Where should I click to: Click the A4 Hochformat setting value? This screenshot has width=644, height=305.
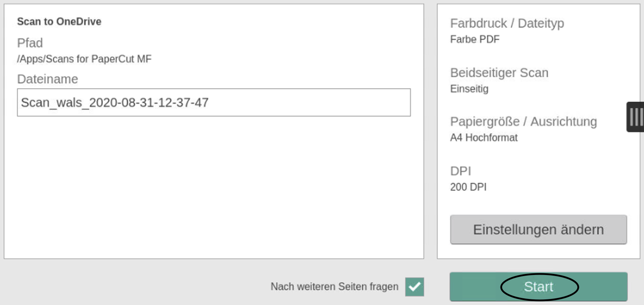(x=484, y=137)
